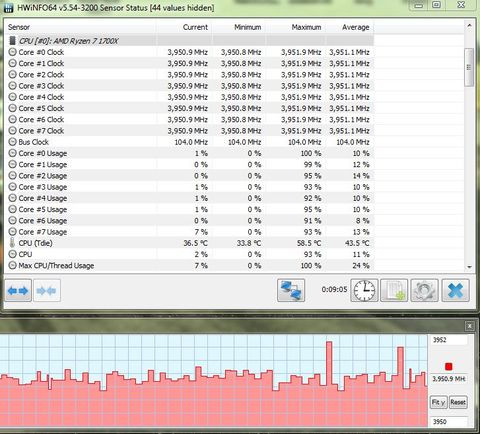Click the shrink columns arrows button

click(47, 291)
